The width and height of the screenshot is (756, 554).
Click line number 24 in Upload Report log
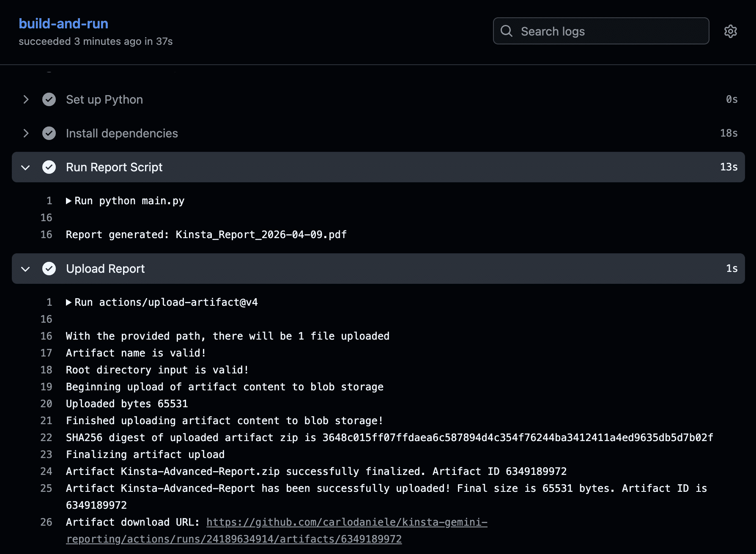46,472
